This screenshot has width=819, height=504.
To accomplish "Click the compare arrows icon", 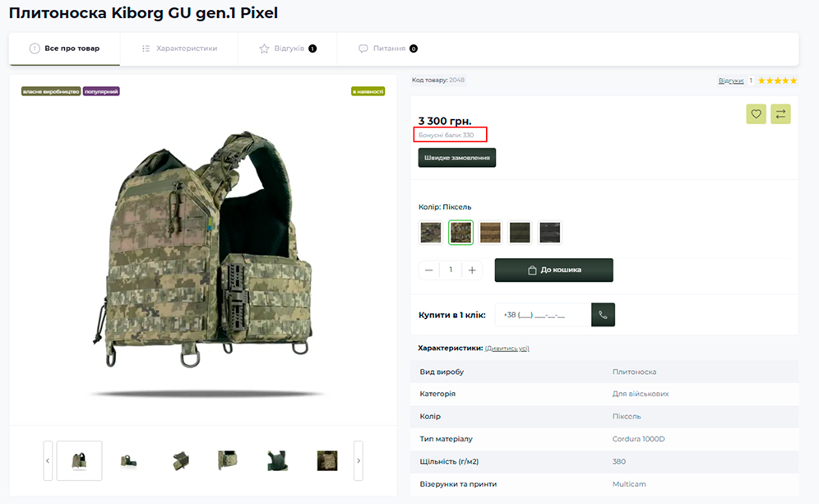I will [780, 114].
